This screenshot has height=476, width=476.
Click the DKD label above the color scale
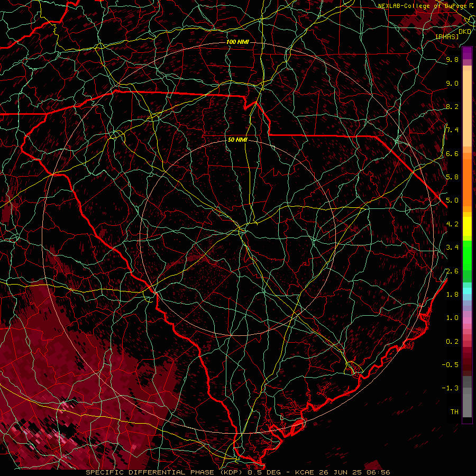pyautogui.click(x=465, y=31)
